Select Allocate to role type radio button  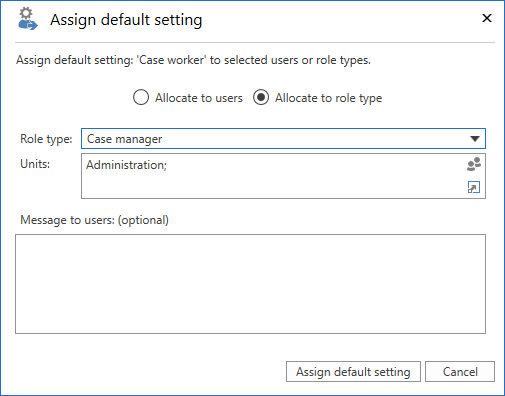[x=261, y=98]
